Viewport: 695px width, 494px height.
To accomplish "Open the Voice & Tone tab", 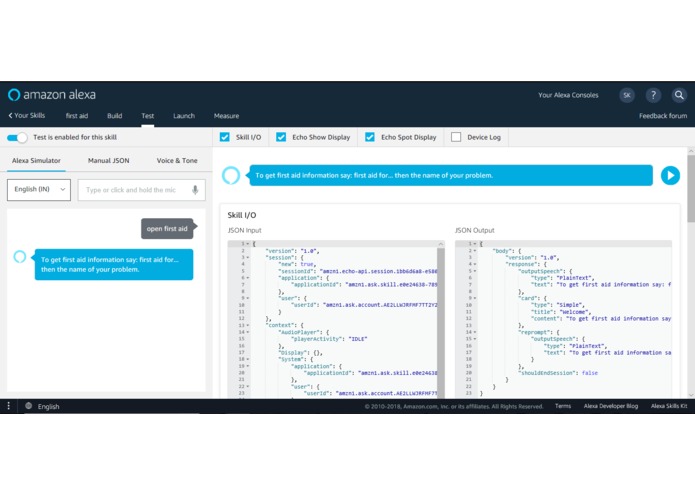I will pyautogui.click(x=177, y=160).
